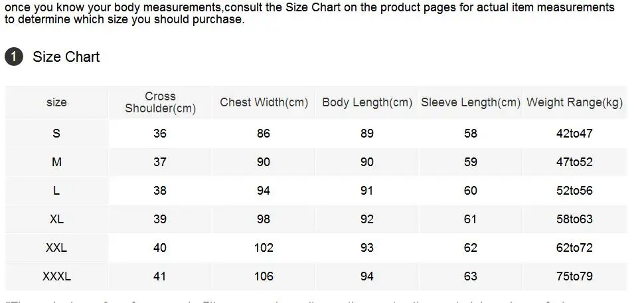644x303 pixels.
Task: Click the 42to47 weight range cell
Action: pyautogui.click(x=574, y=133)
